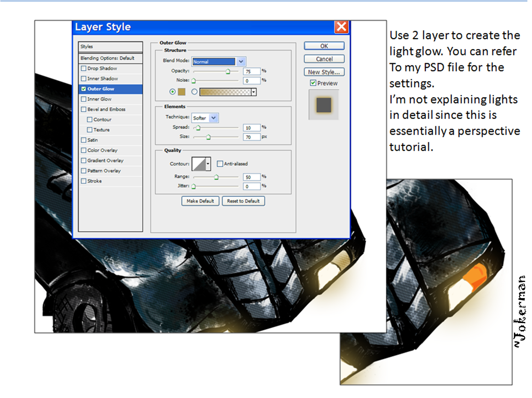
Task: Click the Size value input field
Action: pos(251,137)
